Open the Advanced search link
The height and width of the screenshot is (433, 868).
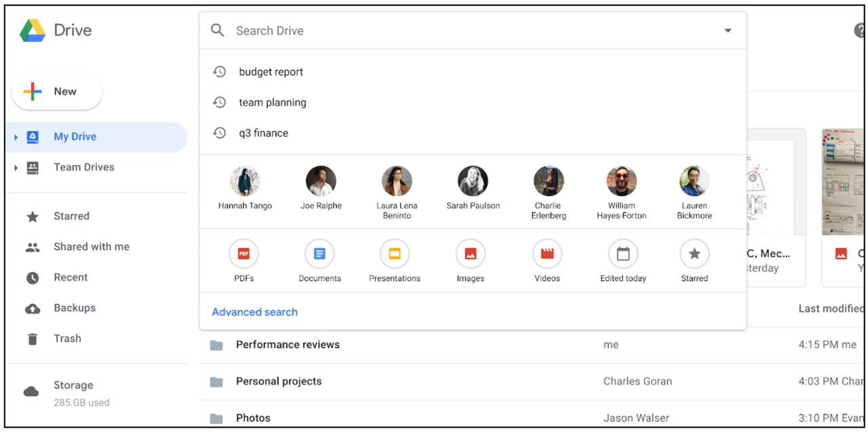[255, 312]
